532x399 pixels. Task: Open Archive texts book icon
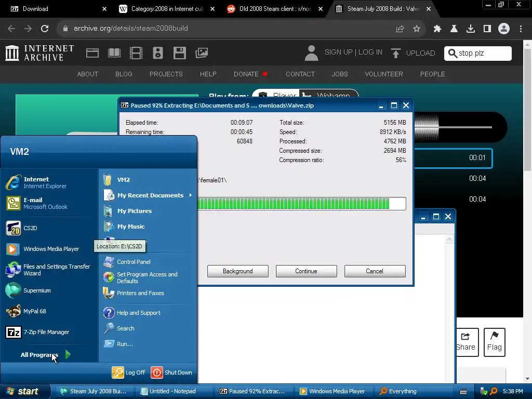click(114, 53)
